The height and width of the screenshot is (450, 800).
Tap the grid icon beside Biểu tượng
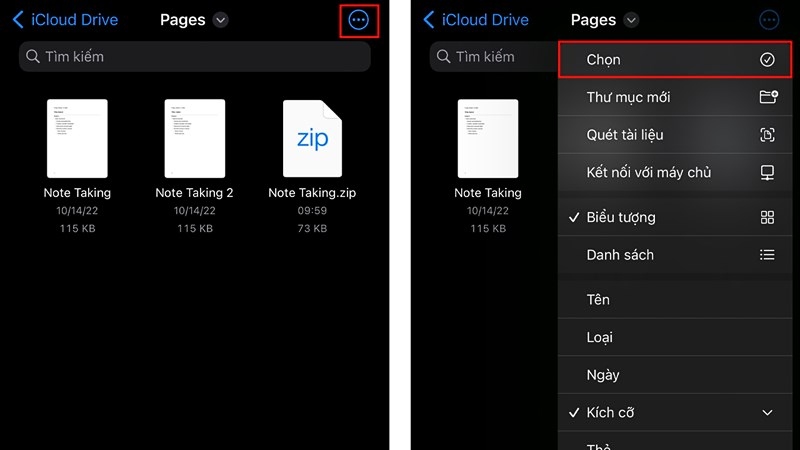(767, 217)
